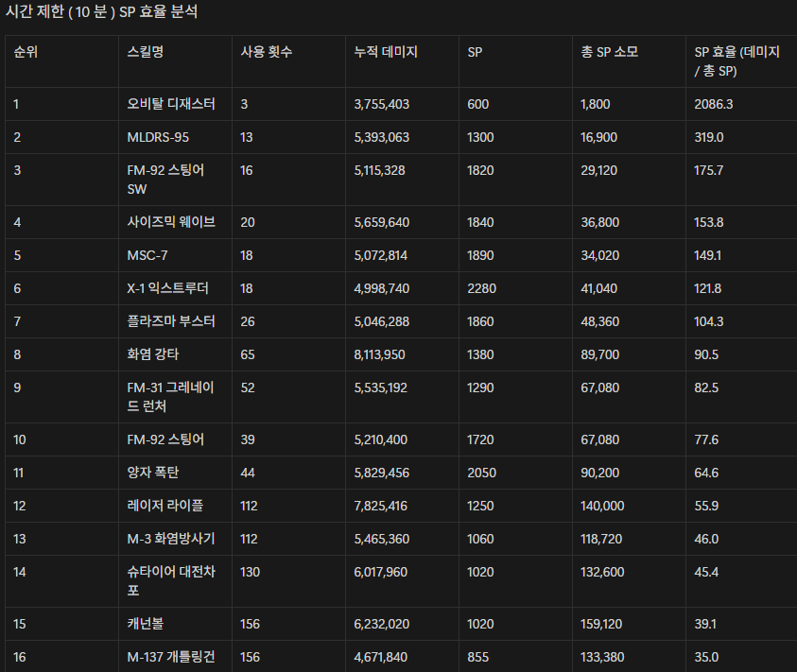Click the table title 시간 제한 SP 효율 분석
The image size is (797, 672).
point(102,12)
